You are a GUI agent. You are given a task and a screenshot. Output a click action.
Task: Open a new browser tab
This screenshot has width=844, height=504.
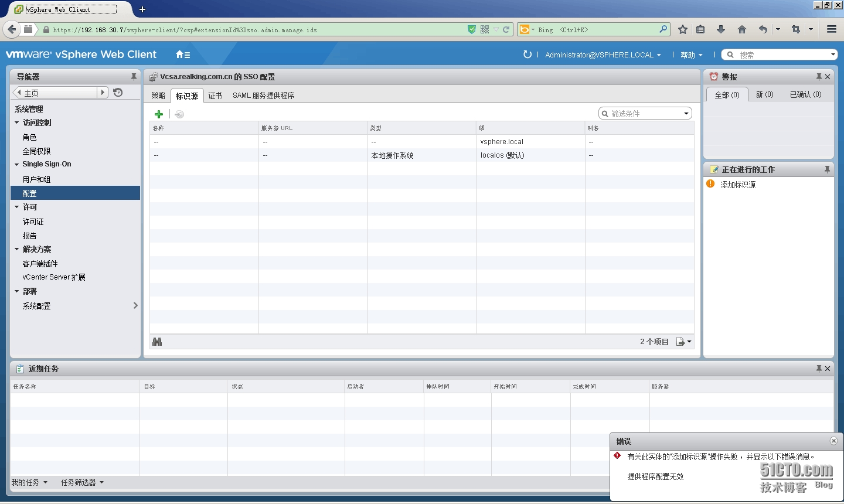pos(142,9)
